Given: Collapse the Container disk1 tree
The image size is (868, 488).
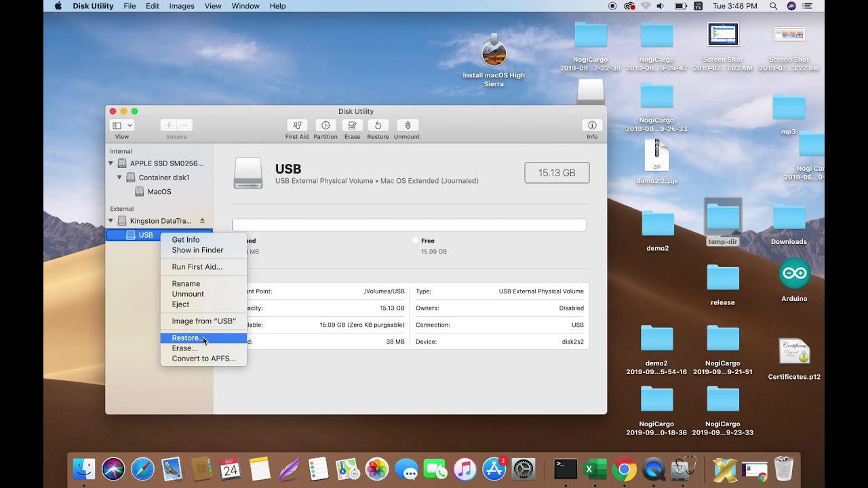Looking at the screenshot, I should (119, 178).
